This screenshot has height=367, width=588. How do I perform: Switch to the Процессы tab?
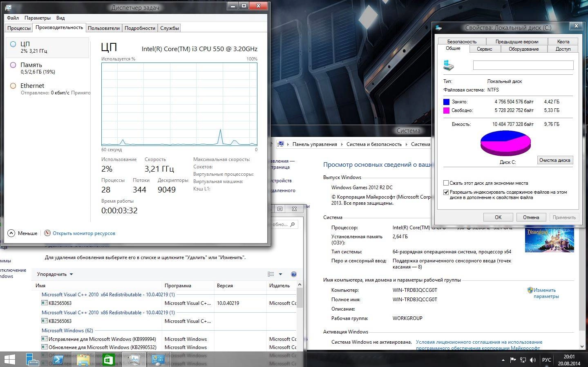point(19,28)
